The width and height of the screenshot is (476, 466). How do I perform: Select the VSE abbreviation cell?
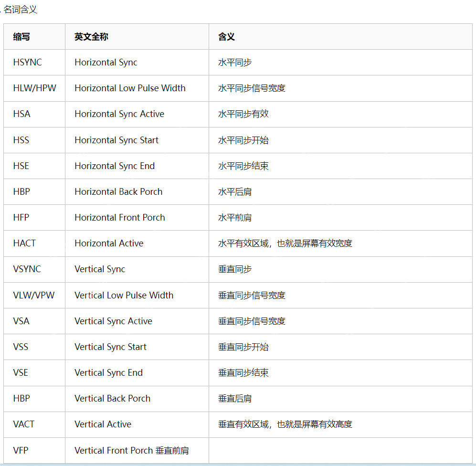[x=20, y=372]
